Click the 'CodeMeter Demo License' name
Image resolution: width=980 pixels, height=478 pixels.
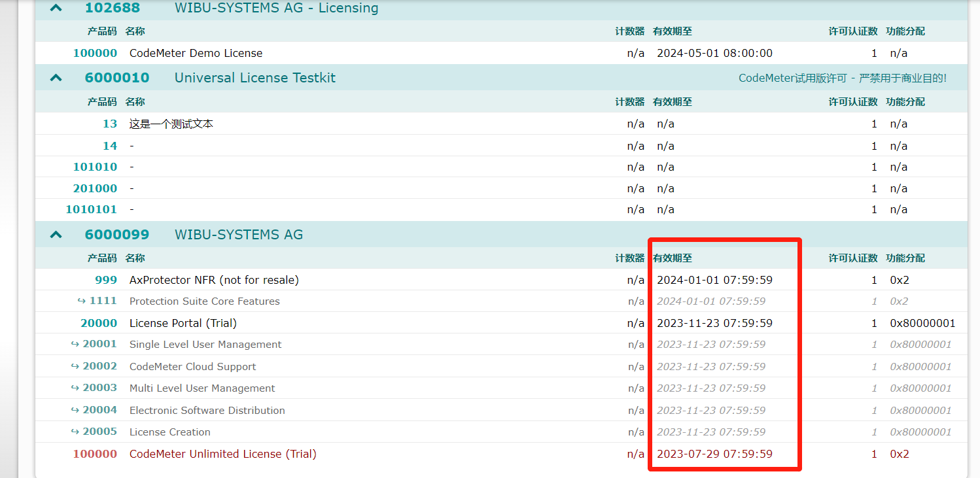point(196,53)
